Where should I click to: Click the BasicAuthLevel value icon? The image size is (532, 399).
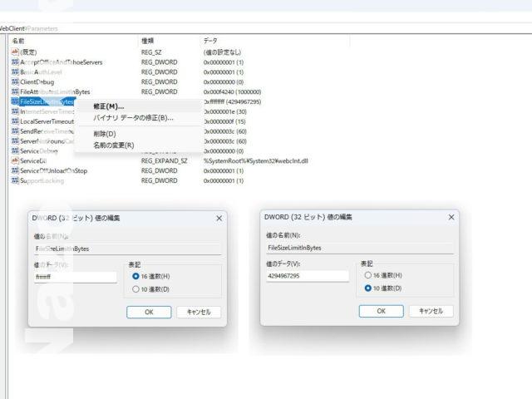(15, 72)
